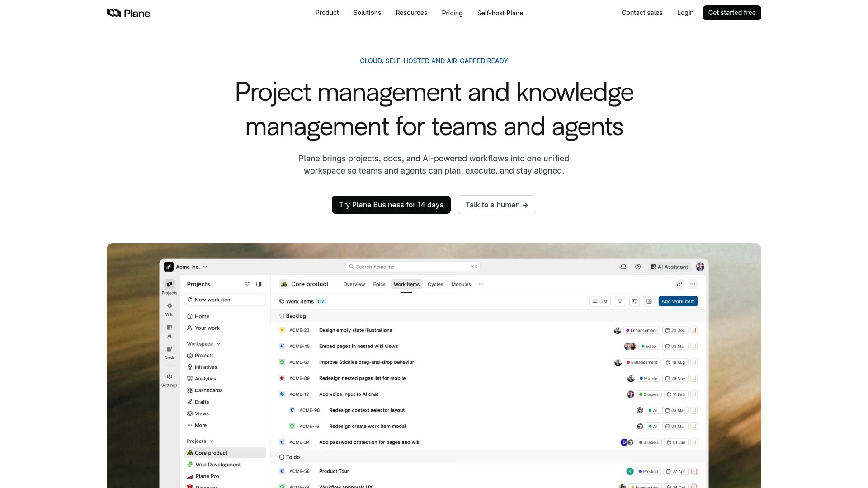Open the AI Assistant button

[x=670, y=267]
